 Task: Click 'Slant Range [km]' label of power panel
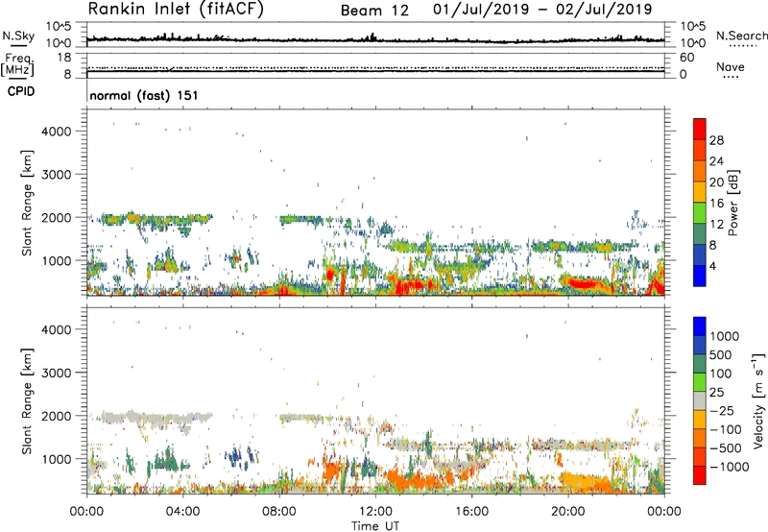coord(27,203)
